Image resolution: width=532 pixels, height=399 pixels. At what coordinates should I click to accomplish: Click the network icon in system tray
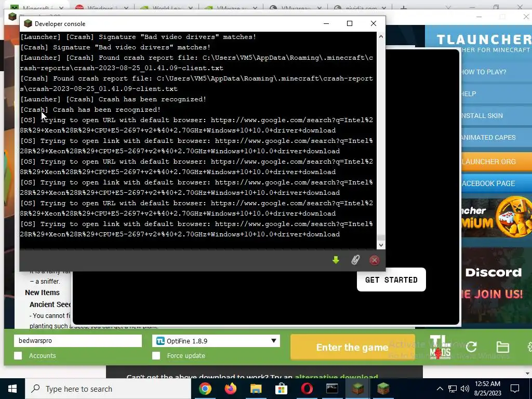(453, 389)
